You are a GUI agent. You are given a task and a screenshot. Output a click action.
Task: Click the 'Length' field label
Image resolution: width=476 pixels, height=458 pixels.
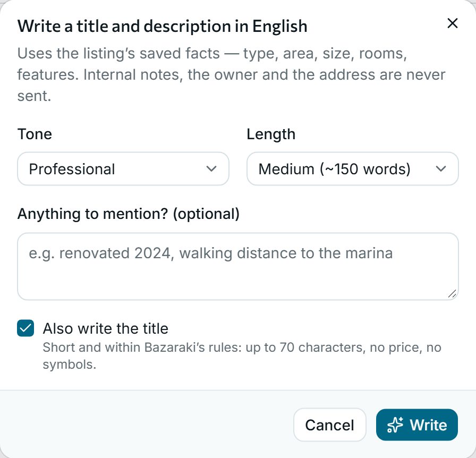tap(271, 134)
